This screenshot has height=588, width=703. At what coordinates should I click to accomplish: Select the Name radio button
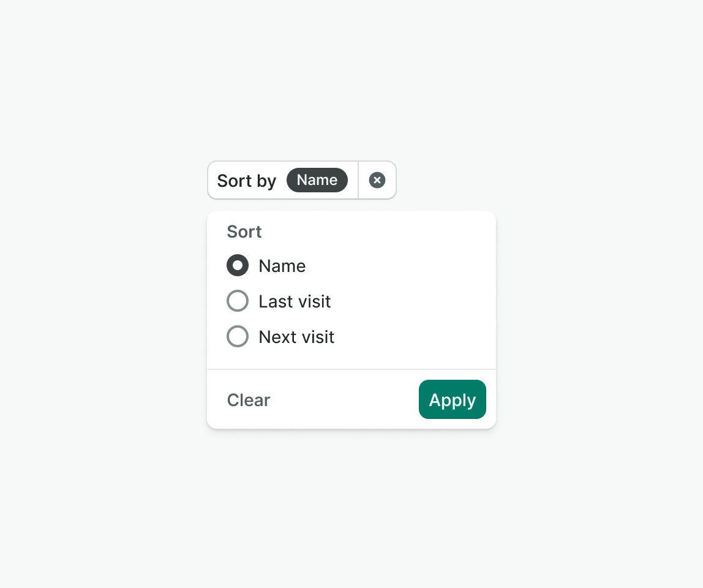pos(238,265)
